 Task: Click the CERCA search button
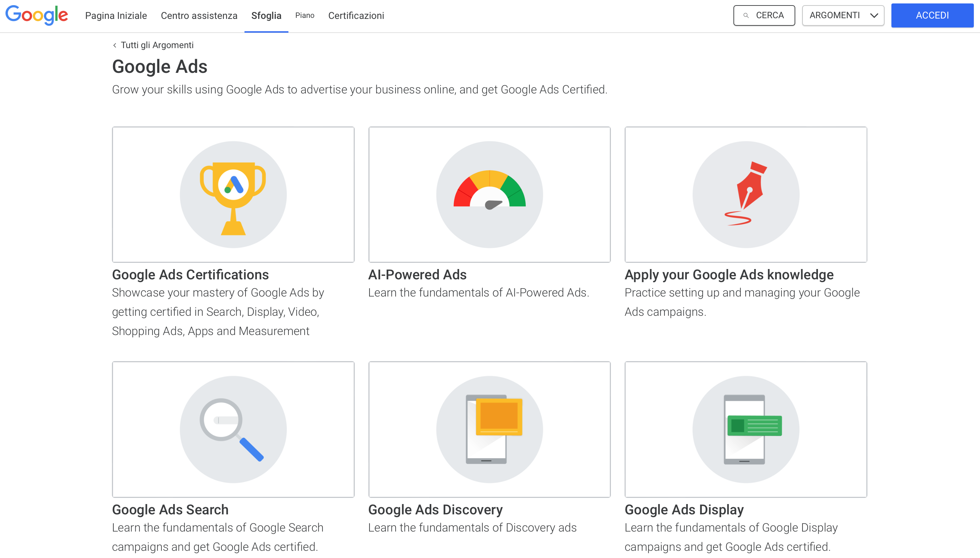(x=764, y=15)
